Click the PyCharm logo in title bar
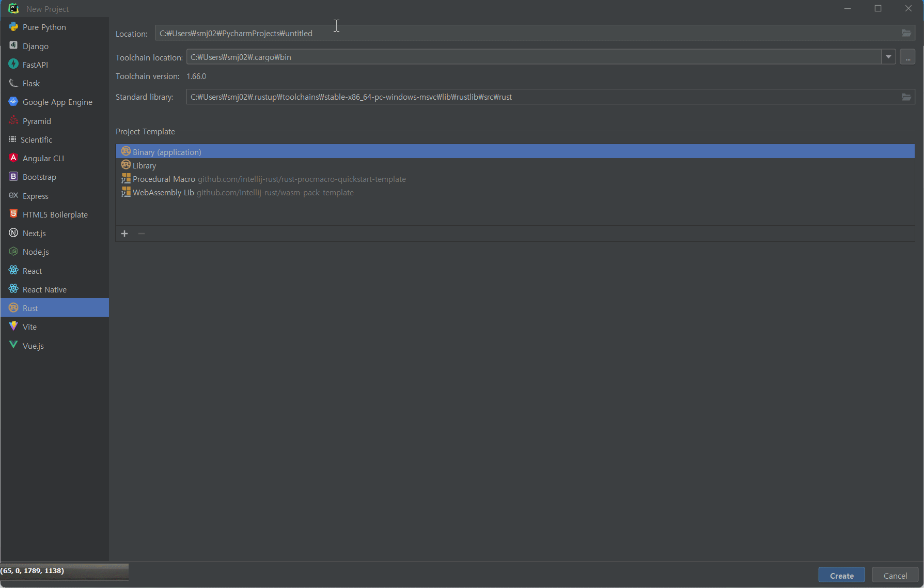The image size is (924, 588). [13, 9]
